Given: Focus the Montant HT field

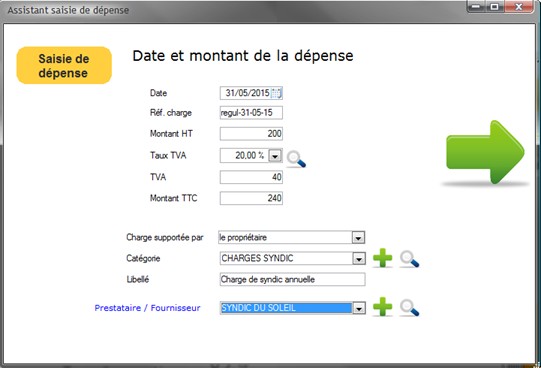Looking at the screenshot, I should coord(251,134).
